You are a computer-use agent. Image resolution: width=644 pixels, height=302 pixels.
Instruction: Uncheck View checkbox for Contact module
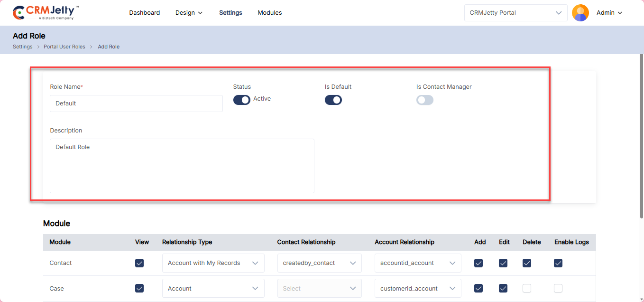point(139,263)
